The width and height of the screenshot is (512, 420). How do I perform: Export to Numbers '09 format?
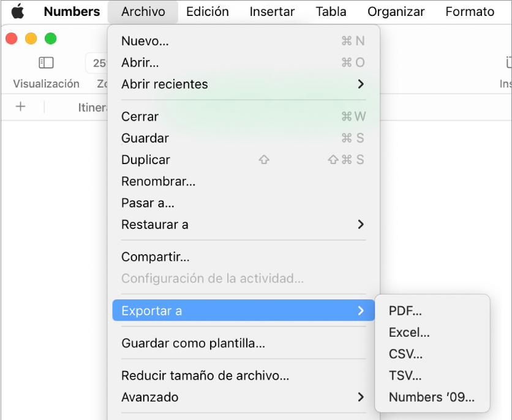431,397
